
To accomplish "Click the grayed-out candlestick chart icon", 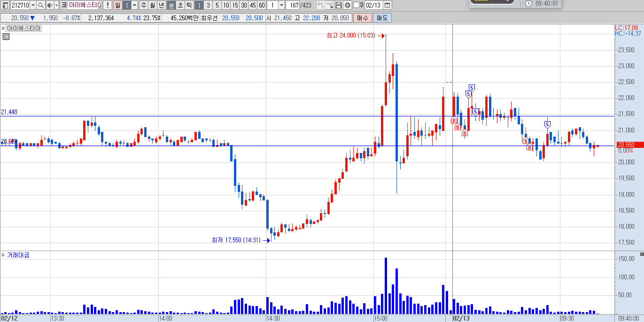I will coord(321,5).
